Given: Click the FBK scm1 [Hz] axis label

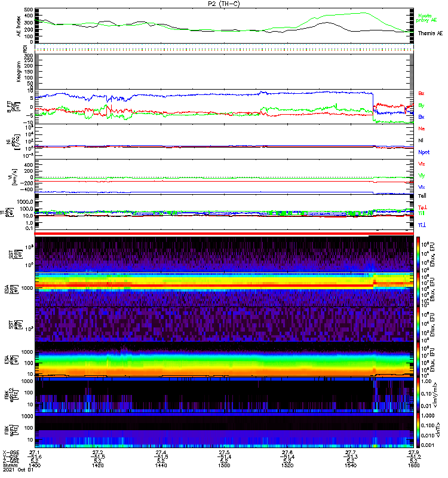Looking at the screenshot, I should (x=10, y=430).
